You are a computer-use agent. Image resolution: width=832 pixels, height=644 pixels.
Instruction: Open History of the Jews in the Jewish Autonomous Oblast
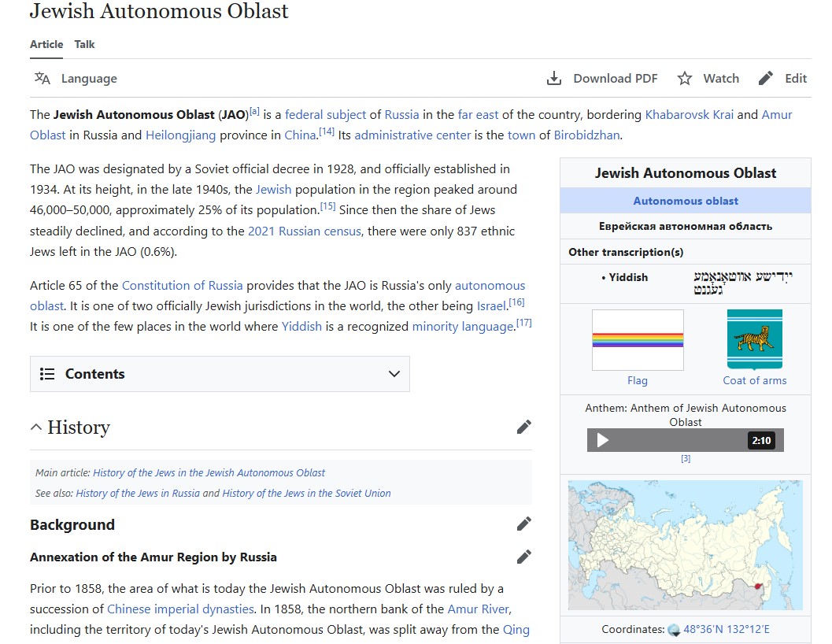(x=209, y=473)
